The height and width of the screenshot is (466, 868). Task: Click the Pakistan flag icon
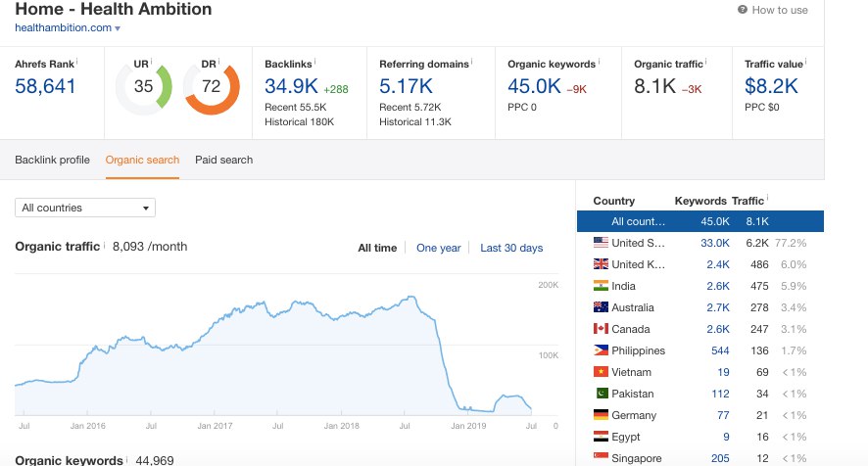coord(602,394)
